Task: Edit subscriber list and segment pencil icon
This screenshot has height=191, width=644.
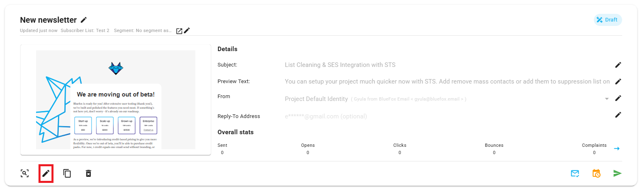Action: 187,30
